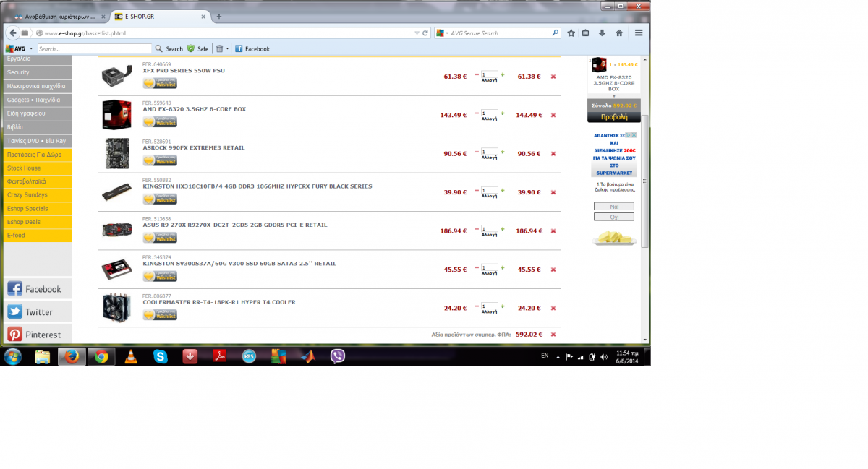Viewport: 868px width, 469px height.
Task: View AMD FX processor box thumbnail
Action: [x=116, y=114]
